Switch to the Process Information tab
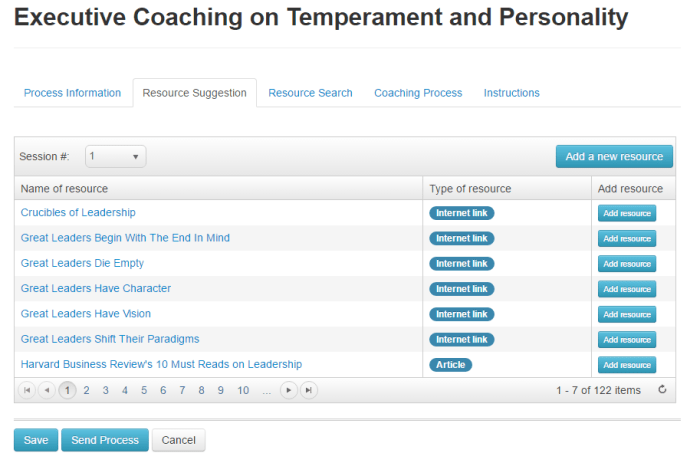Viewport: 700px width, 463px height. coord(72,93)
